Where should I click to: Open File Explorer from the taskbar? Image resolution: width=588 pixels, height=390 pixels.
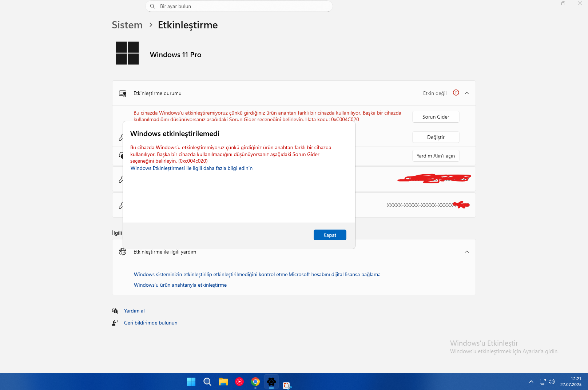(x=223, y=382)
